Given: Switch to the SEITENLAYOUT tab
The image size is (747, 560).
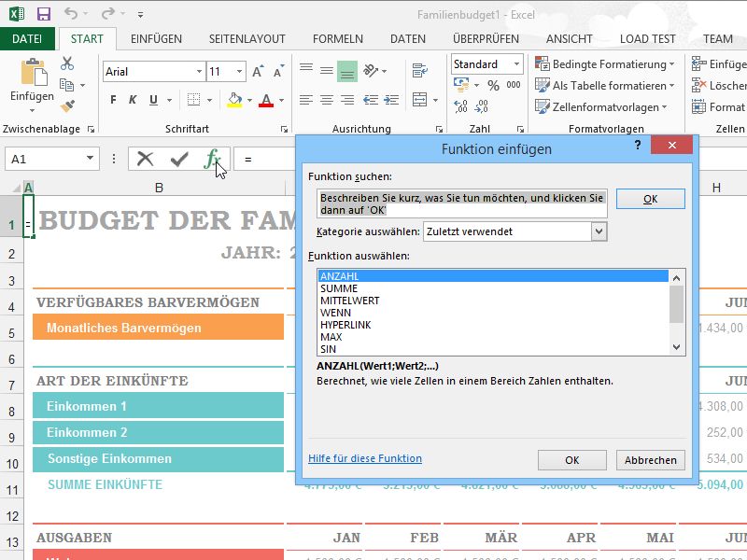Looking at the screenshot, I should point(247,39).
